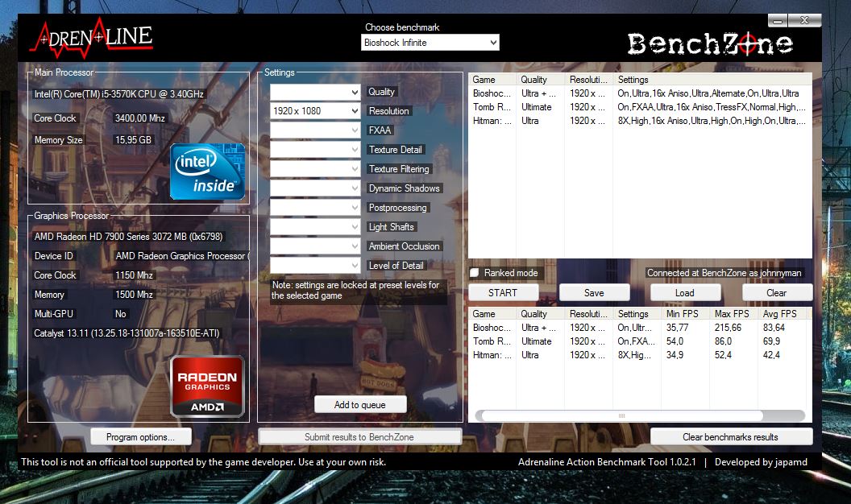This screenshot has width=851, height=504.
Task: Click the Load button
Action: [x=685, y=292]
